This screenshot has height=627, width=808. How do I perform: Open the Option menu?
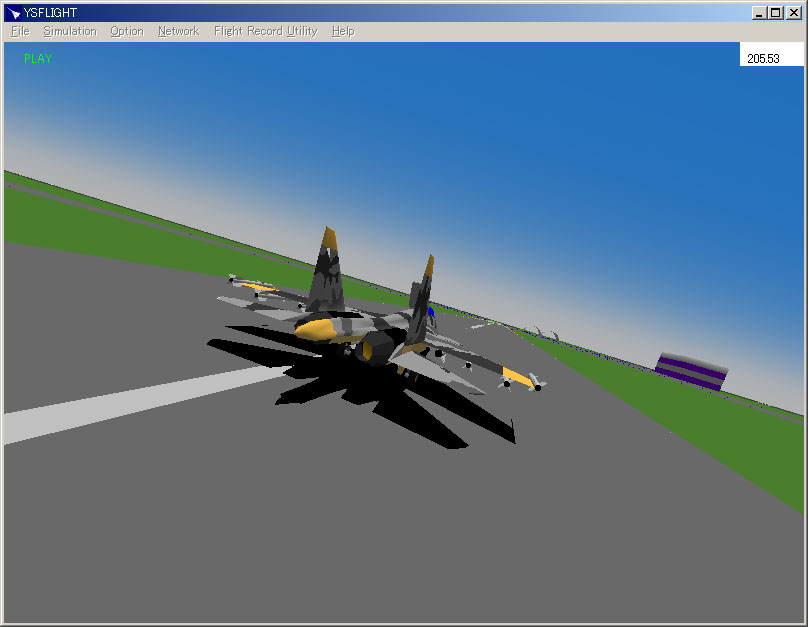click(x=127, y=31)
